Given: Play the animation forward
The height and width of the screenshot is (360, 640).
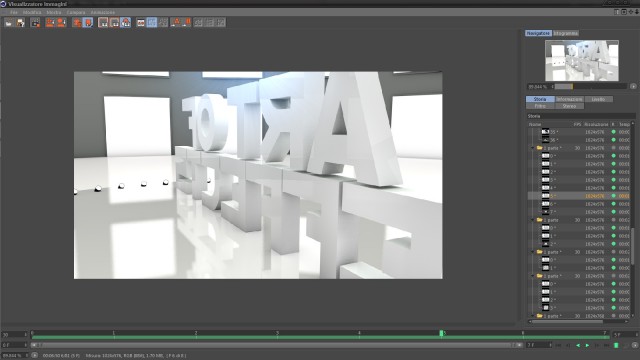Looking at the screenshot, I should 587,346.
